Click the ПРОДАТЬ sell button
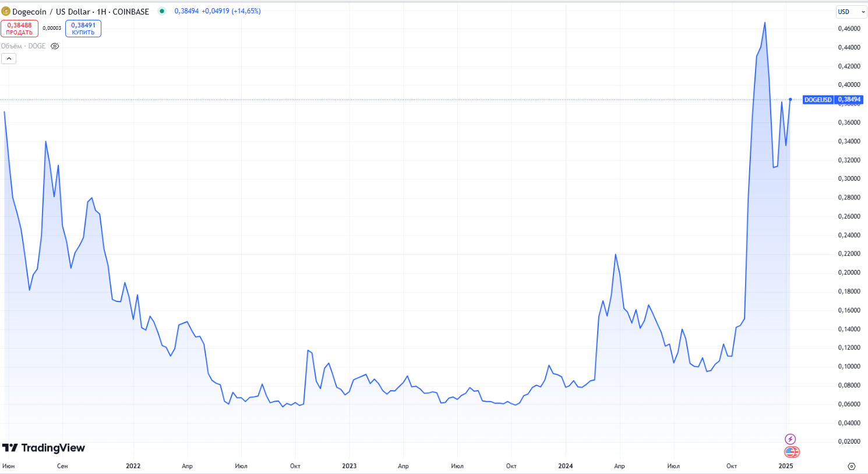 19,29
